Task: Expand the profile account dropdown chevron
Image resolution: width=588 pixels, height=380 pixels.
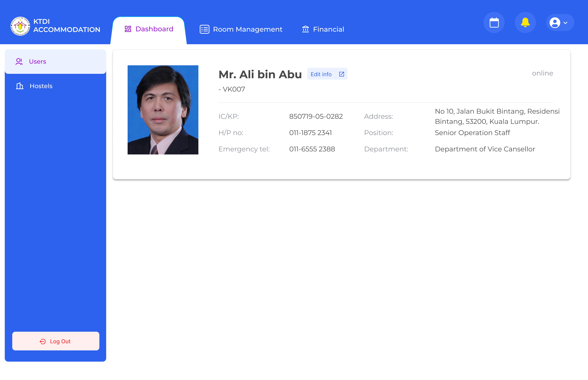Action: click(566, 23)
